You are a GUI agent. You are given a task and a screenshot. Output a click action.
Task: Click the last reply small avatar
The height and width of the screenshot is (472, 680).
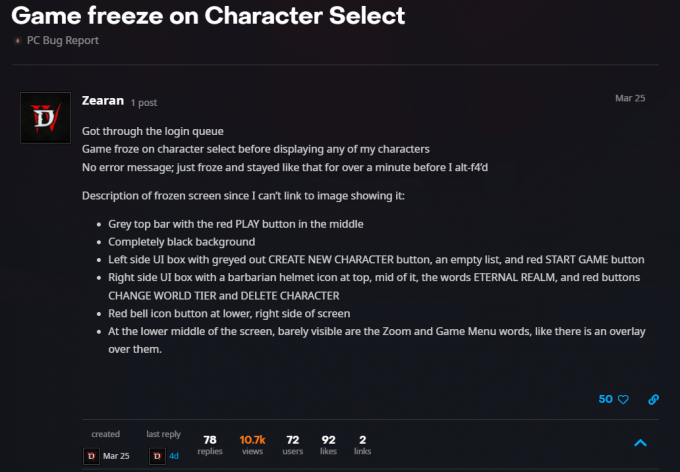point(157,456)
